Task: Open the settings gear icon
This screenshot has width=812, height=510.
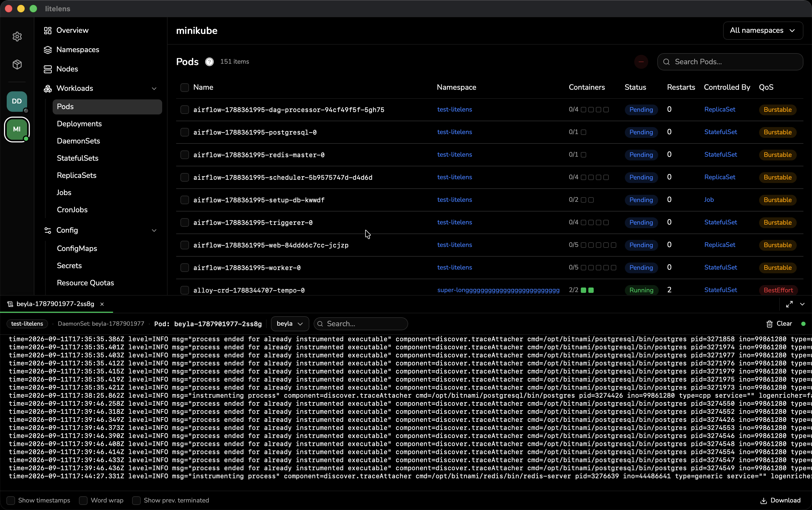Action: click(17, 37)
